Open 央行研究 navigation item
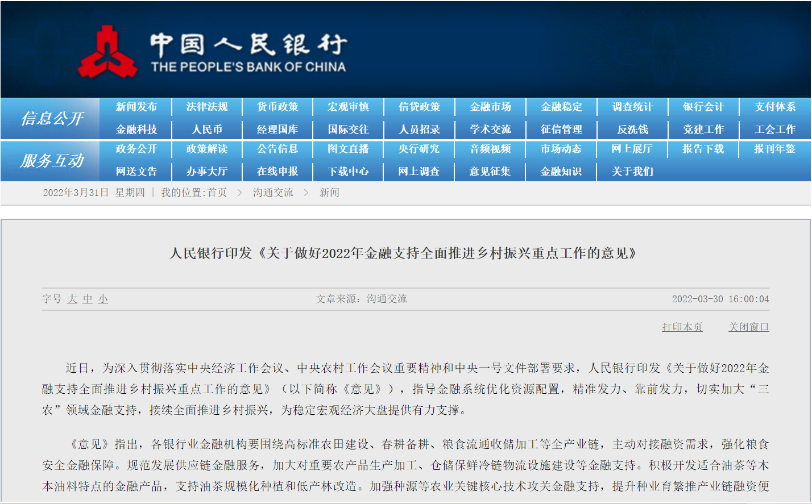This screenshot has width=812, height=504. 419,149
